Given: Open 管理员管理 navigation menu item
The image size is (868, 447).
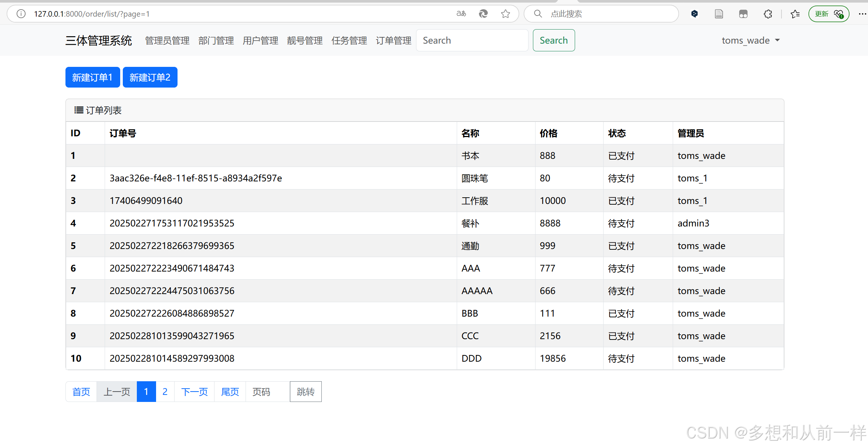Looking at the screenshot, I should click(x=167, y=40).
